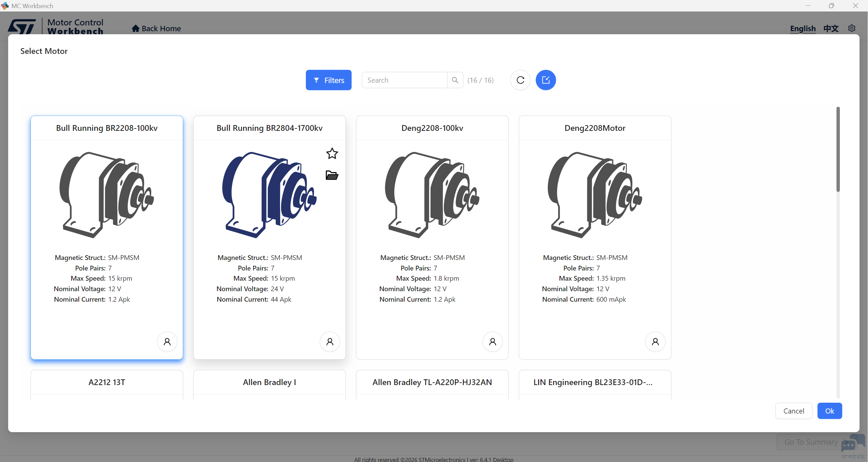Click user icon on Deng2208Motor card
Screen dimensions: 868x462
[x=655, y=341]
